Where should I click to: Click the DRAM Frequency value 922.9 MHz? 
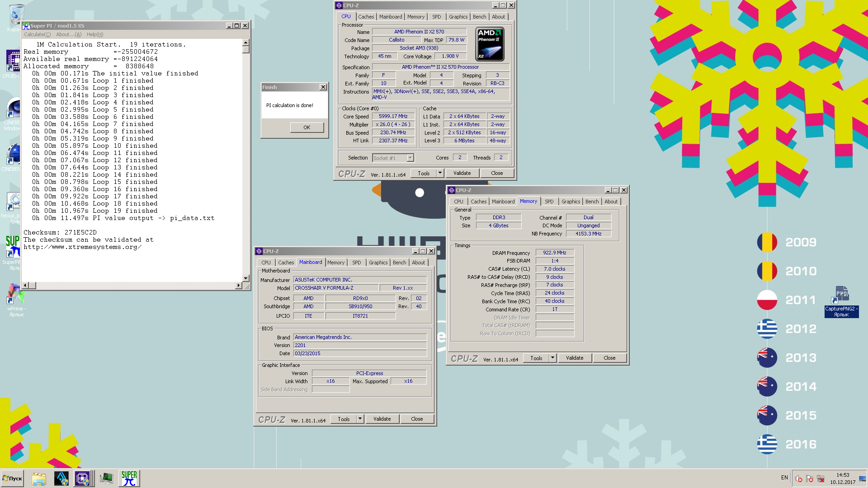pos(555,253)
